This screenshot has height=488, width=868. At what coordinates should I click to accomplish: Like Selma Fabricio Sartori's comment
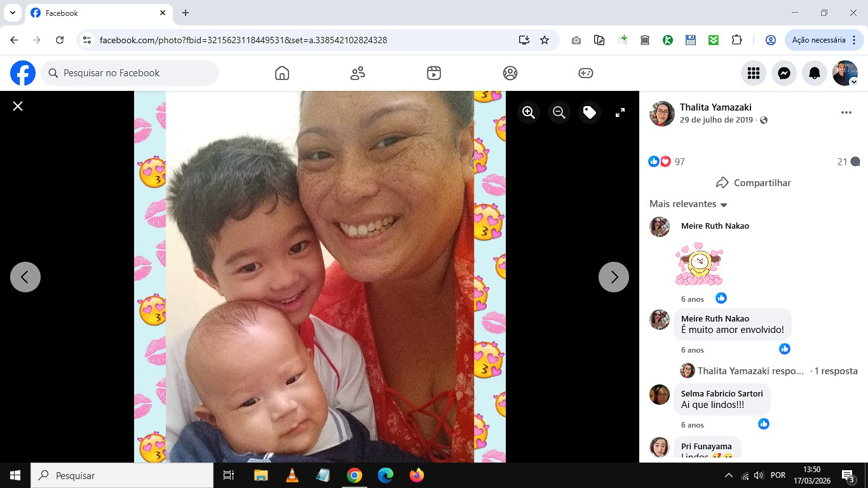[x=764, y=424]
